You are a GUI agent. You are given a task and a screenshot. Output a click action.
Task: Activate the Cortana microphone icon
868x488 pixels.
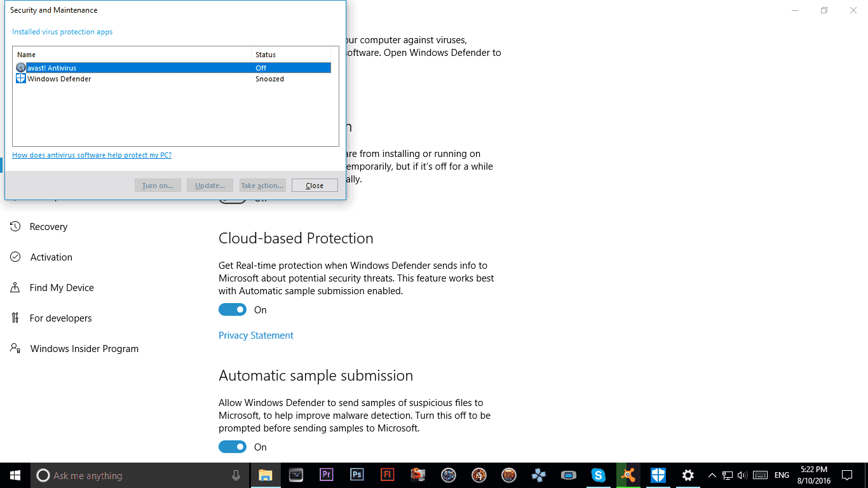click(x=236, y=475)
